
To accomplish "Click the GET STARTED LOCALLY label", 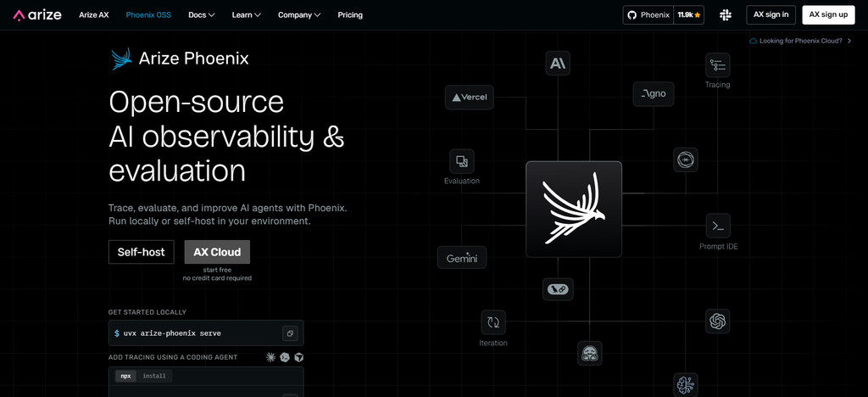I will [147, 312].
